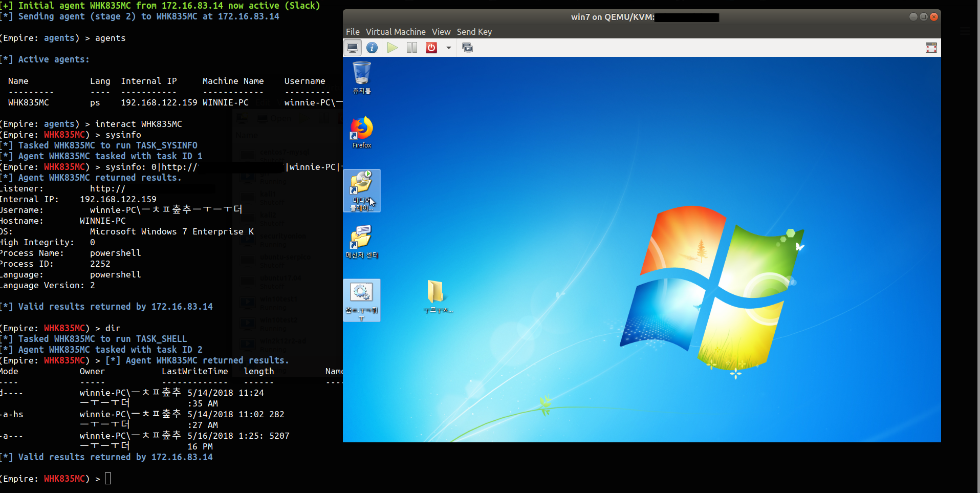The height and width of the screenshot is (493, 980).
Task: Open the Send Key menu
Action: 474,32
